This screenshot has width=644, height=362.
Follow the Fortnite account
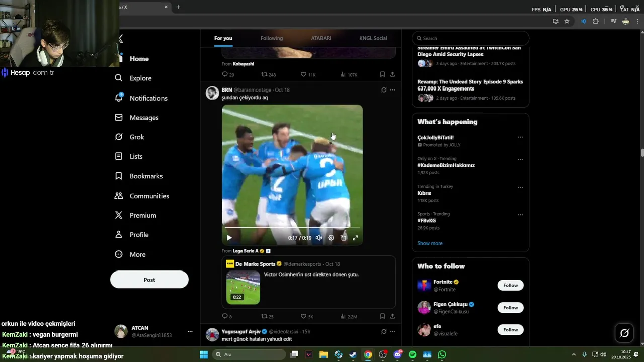510,285
